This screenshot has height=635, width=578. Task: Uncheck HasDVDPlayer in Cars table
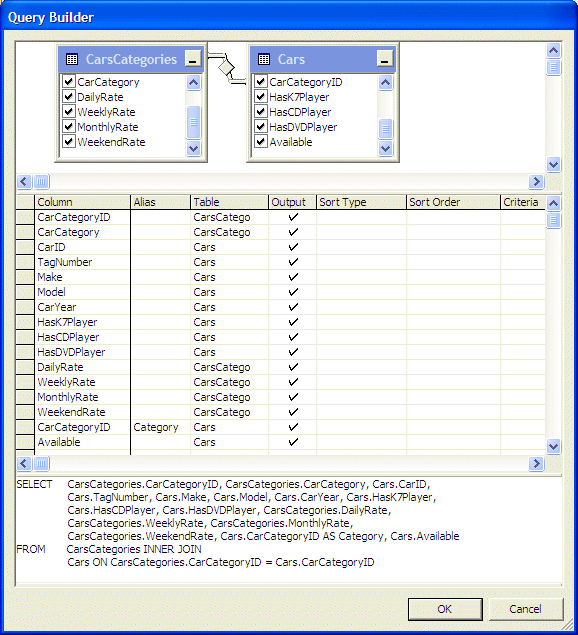point(260,127)
